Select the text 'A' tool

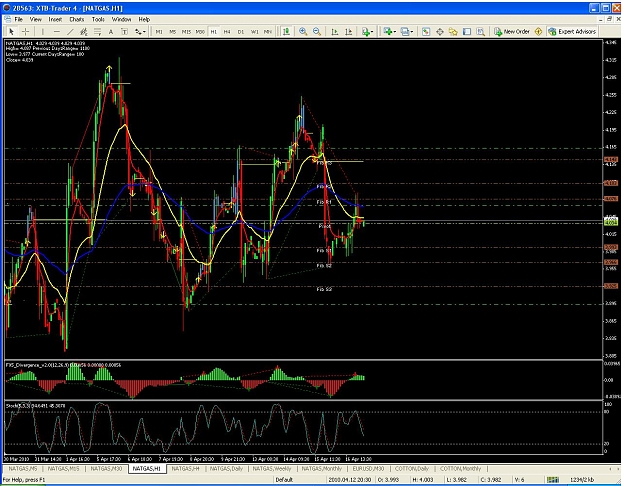(111, 31)
